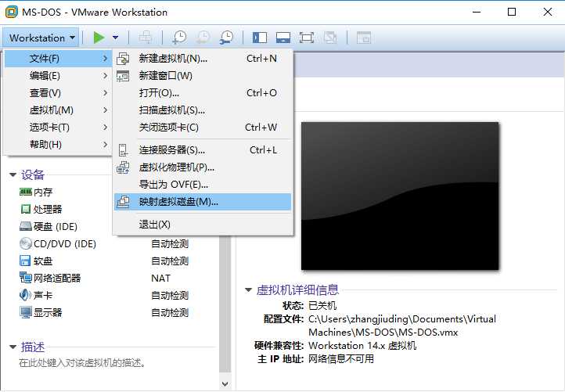
Task: Choose 退出(X) to exit
Action: 203,225
